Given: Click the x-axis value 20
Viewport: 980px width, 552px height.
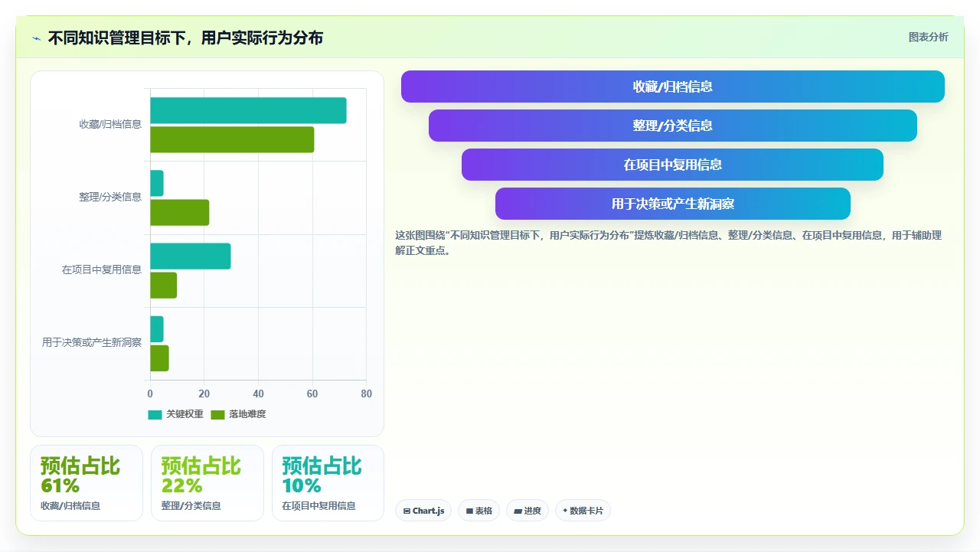Looking at the screenshot, I should [204, 394].
